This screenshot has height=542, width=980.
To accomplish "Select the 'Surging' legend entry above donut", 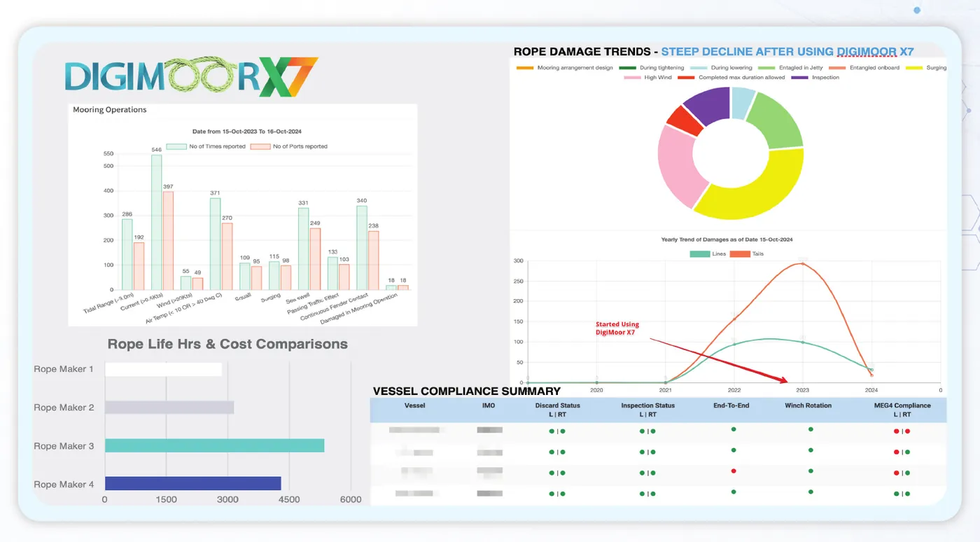I will point(926,68).
